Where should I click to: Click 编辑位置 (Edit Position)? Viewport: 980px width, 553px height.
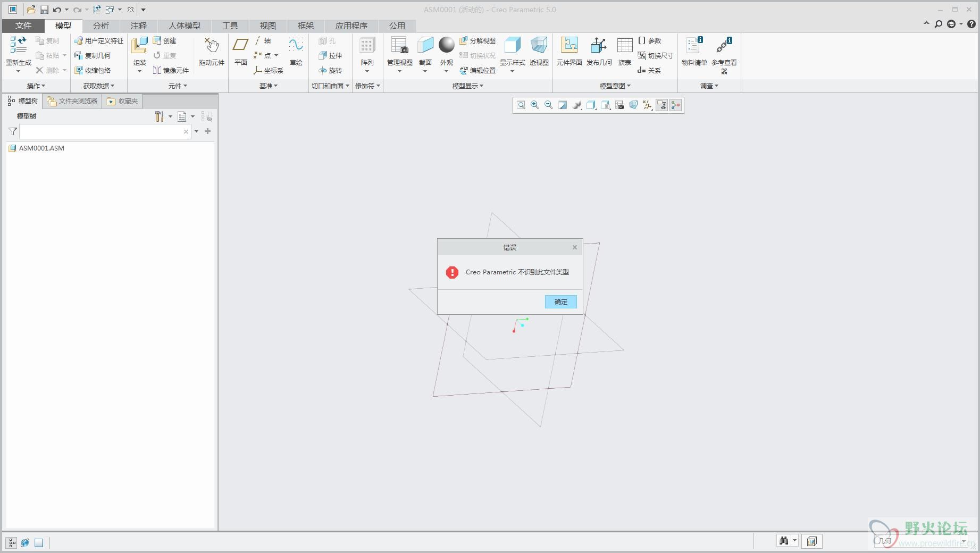(x=478, y=70)
